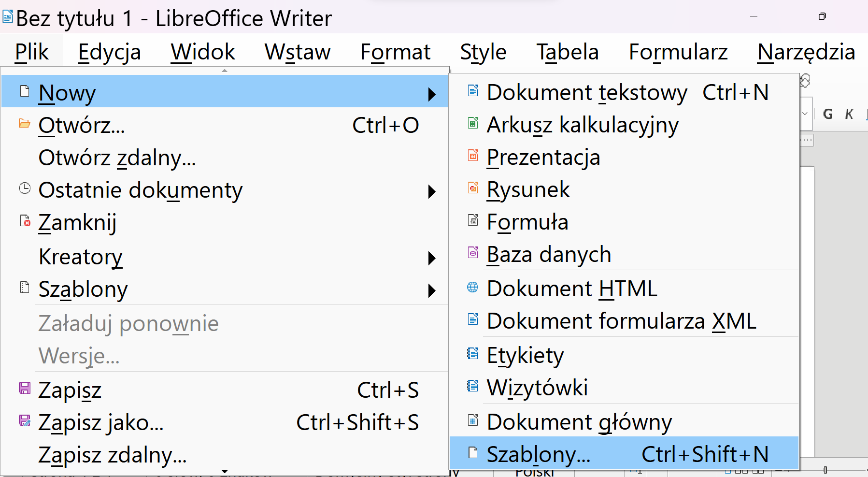868x477 pixels.
Task: Open the dropdown arrow near formatting buttons
Action: pyautogui.click(x=806, y=114)
